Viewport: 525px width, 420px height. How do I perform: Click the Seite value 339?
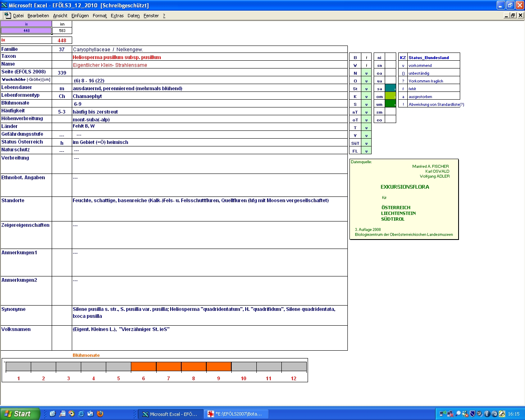[x=62, y=73]
